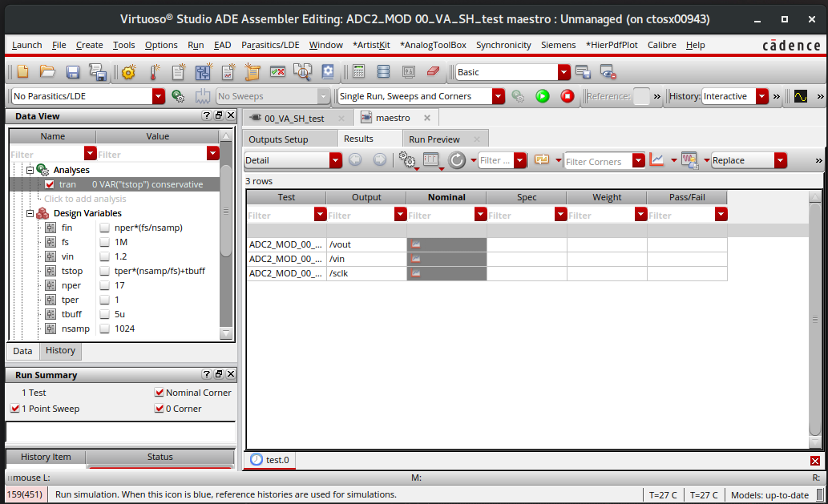Click the Nominal column header
This screenshot has width=828, height=504.
point(446,197)
